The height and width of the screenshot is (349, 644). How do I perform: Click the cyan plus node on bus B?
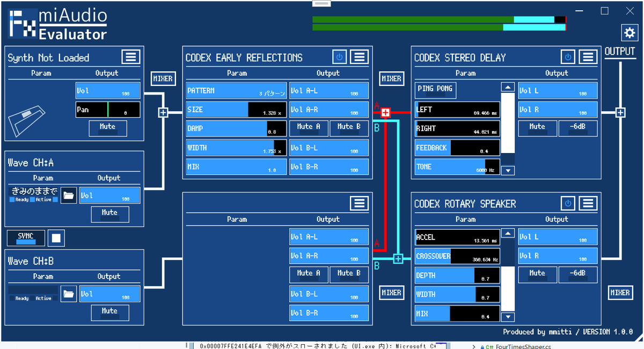[x=398, y=259]
